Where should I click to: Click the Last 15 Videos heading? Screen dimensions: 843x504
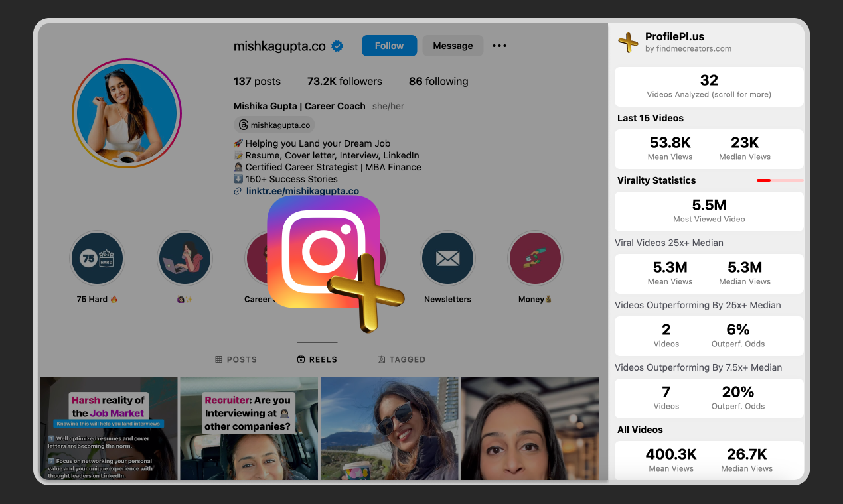pyautogui.click(x=651, y=118)
